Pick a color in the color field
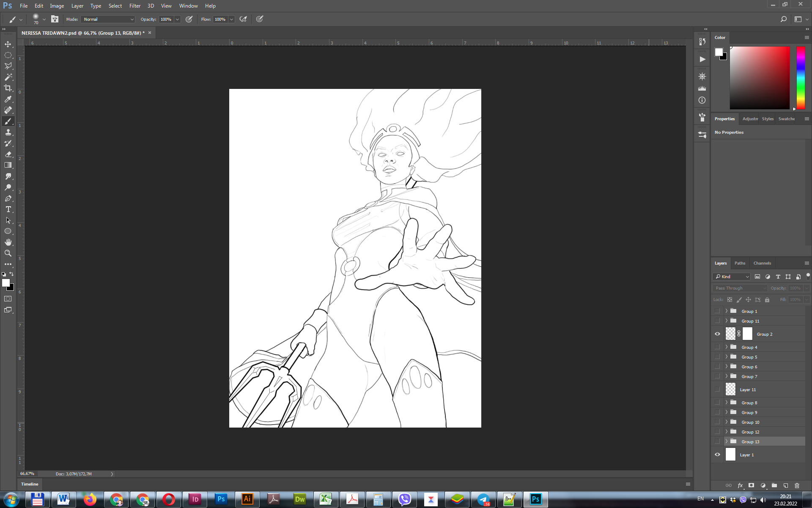 pos(760,78)
